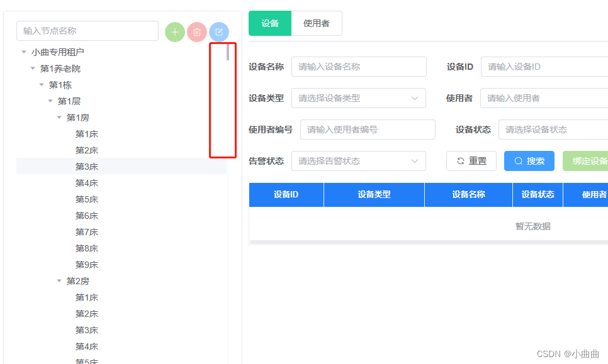Click the table horizontal scrollbar
Screen dimensions: 608x364
[x=429, y=242]
